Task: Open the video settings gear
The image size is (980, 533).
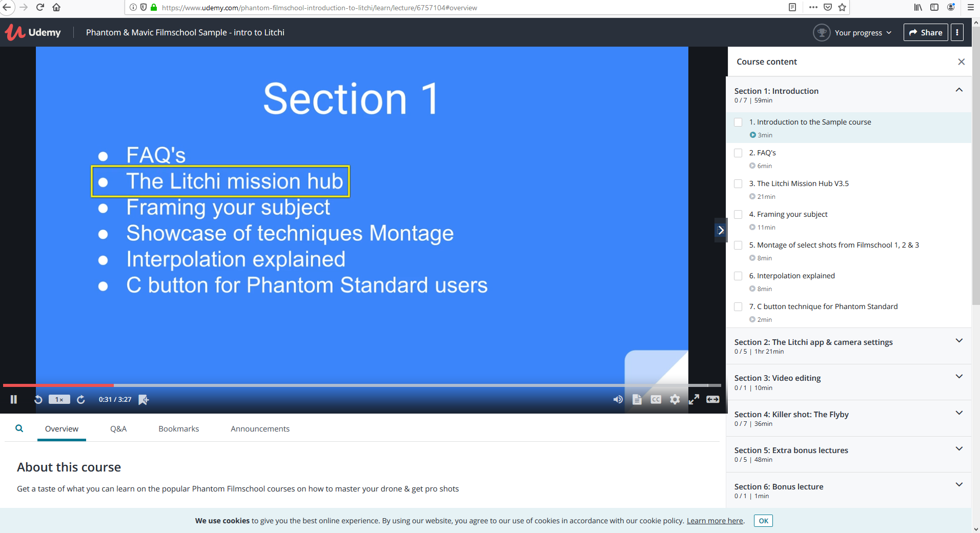Action: [x=675, y=399]
